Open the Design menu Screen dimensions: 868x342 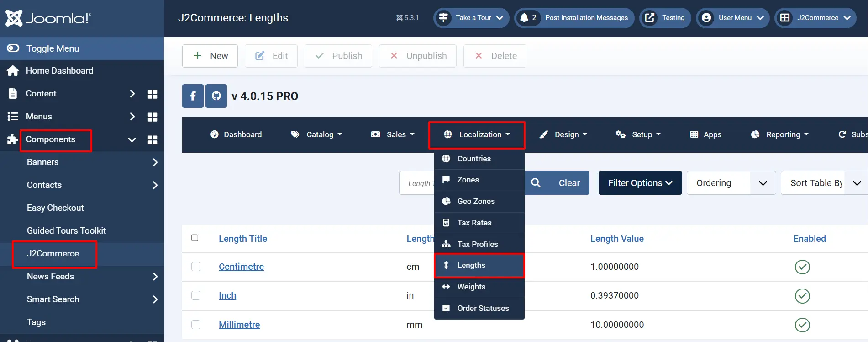click(563, 134)
